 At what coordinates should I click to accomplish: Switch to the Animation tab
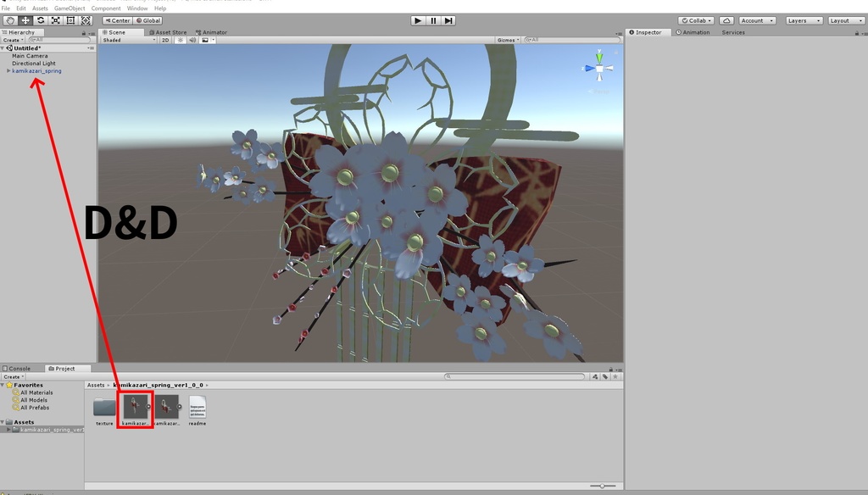pos(693,32)
